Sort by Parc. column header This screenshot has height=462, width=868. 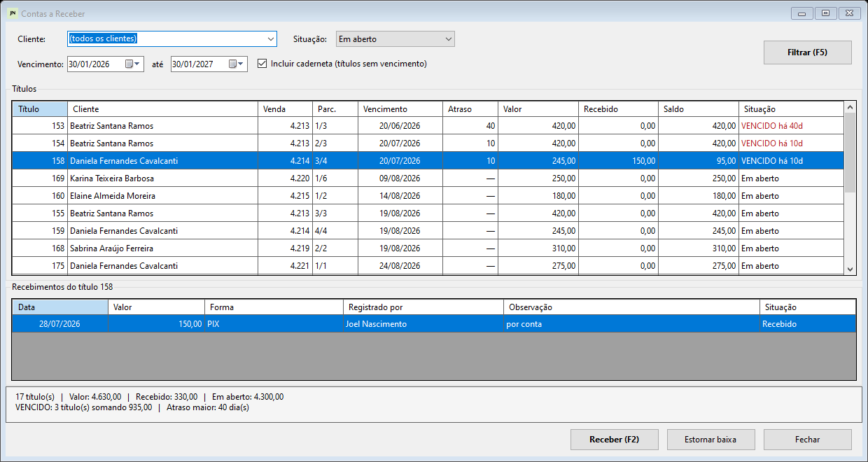click(335, 109)
